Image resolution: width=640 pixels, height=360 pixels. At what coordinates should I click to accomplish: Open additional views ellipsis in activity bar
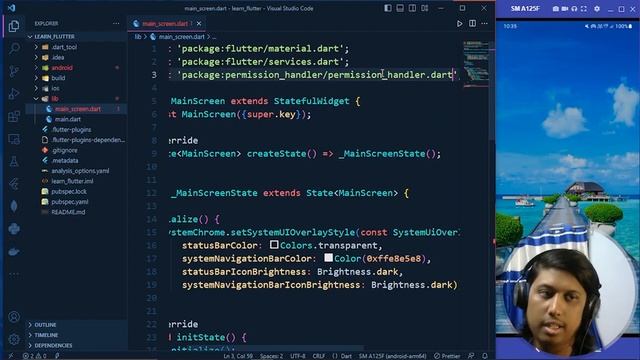(14, 274)
